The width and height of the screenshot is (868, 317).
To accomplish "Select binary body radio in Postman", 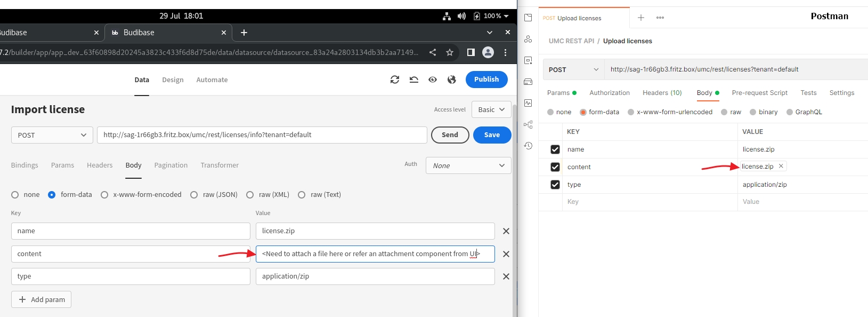I will click(753, 112).
